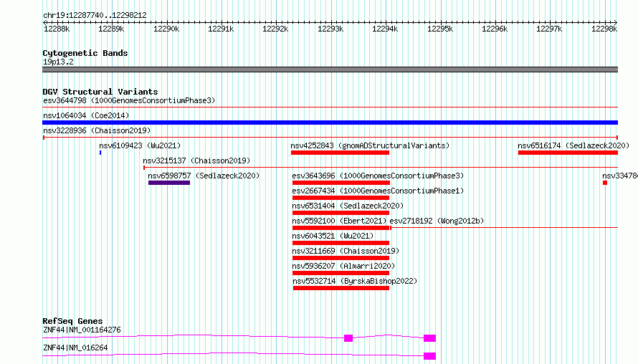Viewport: 638px width, 364px height.
Task: Click the Cytogenetic Bands track title
Action: 85,53
